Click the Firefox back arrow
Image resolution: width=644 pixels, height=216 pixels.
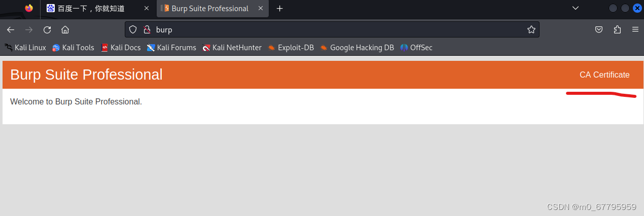click(x=11, y=29)
